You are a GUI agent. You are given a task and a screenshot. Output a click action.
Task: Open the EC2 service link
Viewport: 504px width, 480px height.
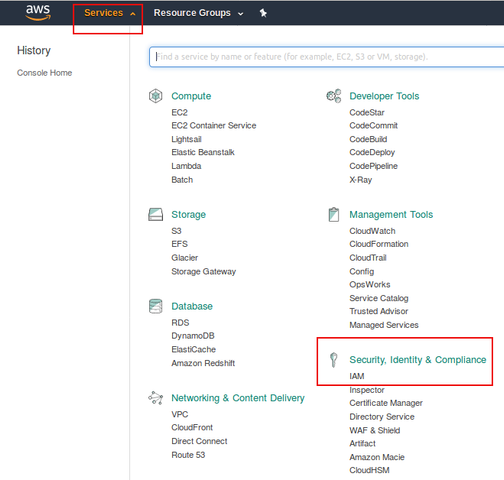coord(179,112)
